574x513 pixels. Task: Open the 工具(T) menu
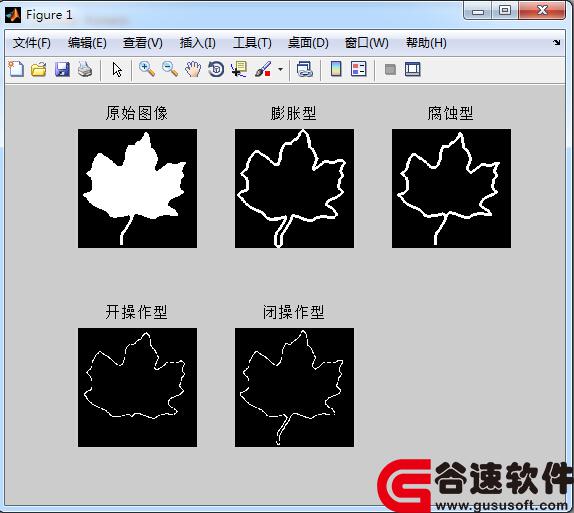point(252,43)
